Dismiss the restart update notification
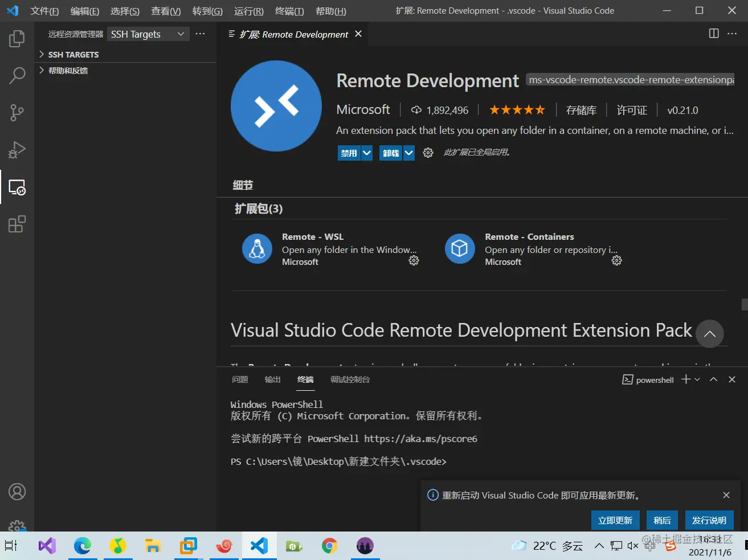748x560 pixels. (726, 495)
